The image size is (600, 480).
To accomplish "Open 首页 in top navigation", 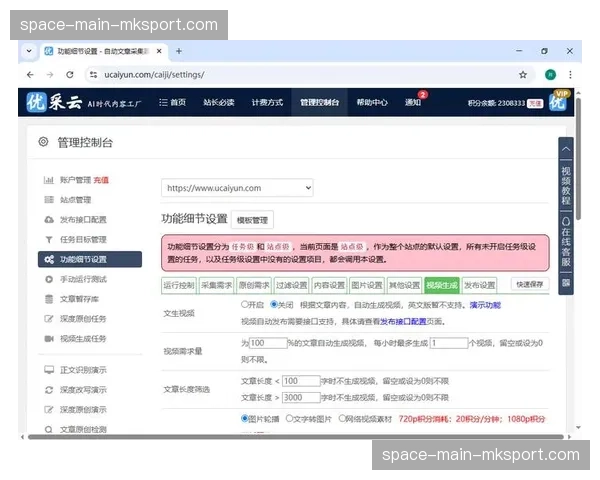I will [173, 102].
